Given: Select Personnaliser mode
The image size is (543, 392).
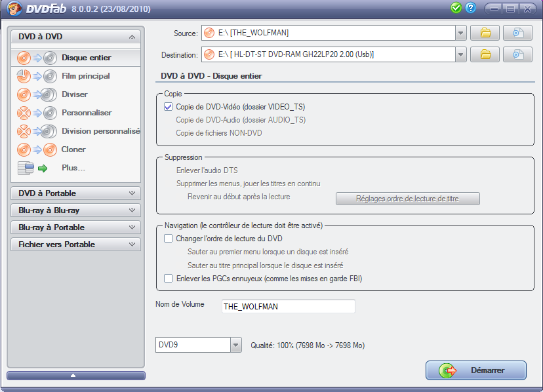Looking at the screenshot, I should pyautogui.click(x=75, y=113).
